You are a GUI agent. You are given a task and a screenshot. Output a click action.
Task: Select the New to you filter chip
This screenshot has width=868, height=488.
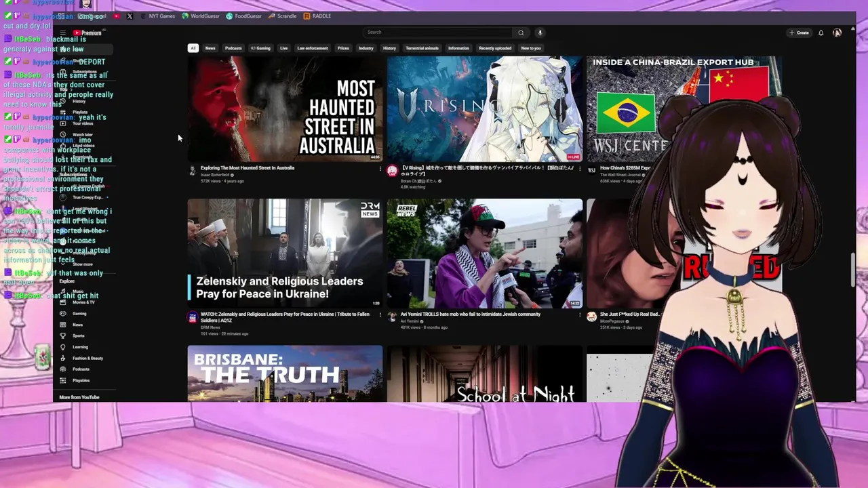coord(531,48)
